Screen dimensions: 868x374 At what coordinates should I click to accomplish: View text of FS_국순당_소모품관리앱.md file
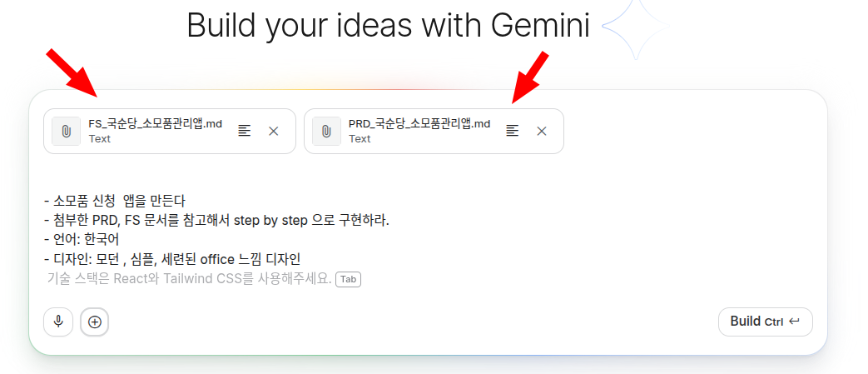(x=244, y=132)
